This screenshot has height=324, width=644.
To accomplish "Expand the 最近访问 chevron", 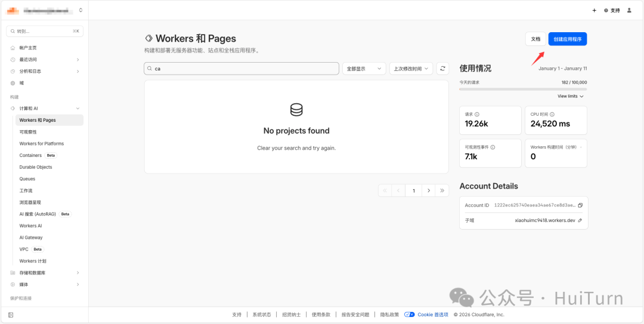I will click(78, 60).
